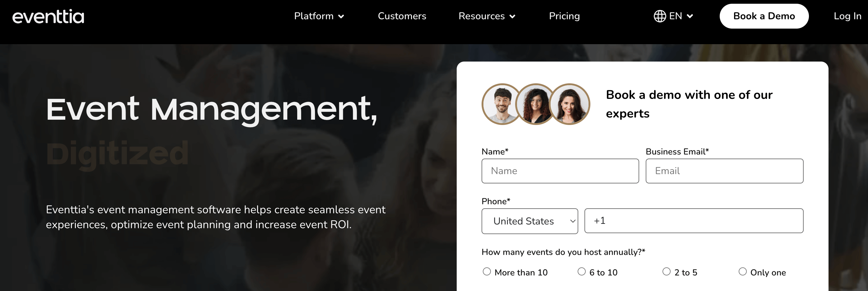Click the first expert's avatar photo

click(x=501, y=104)
